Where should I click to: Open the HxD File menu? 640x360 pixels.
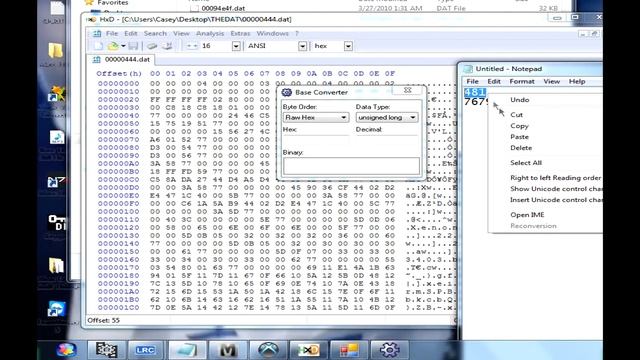point(112,33)
